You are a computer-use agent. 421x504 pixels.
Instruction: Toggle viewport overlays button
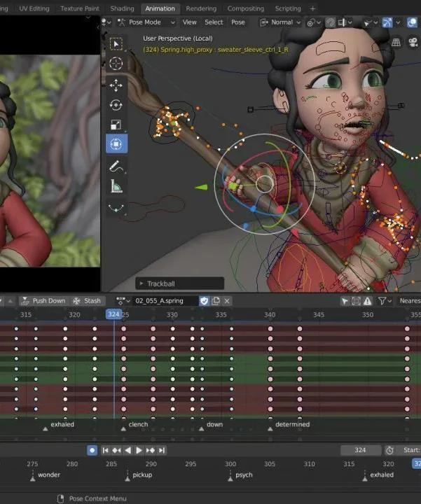[x=412, y=22]
